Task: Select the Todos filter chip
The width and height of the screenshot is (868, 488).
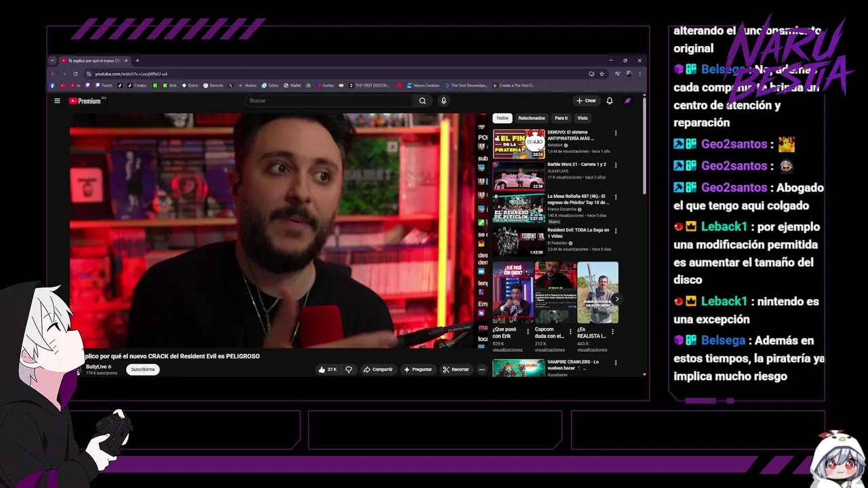Action: pos(502,118)
